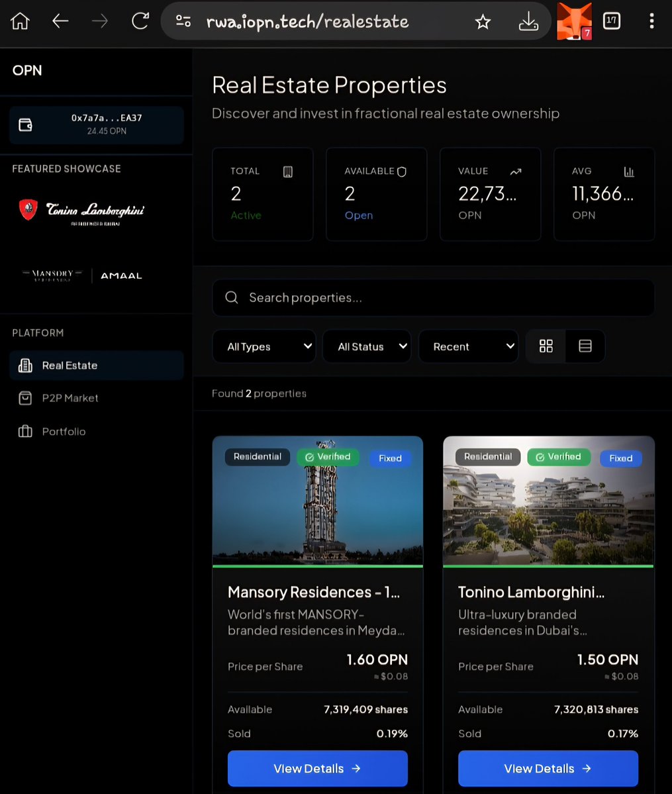
Task: Click the trending arrow icon on the VALUE card
Action: (516, 171)
